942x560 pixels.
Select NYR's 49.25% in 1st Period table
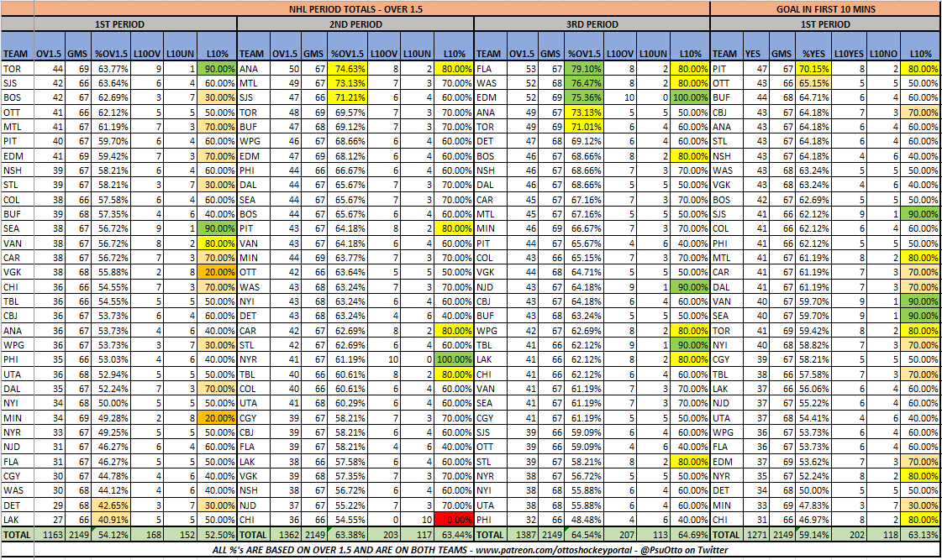tap(111, 432)
